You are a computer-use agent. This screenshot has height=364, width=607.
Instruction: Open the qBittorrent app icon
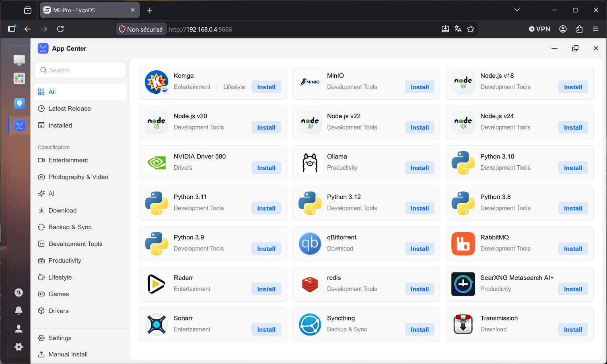pos(310,244)
